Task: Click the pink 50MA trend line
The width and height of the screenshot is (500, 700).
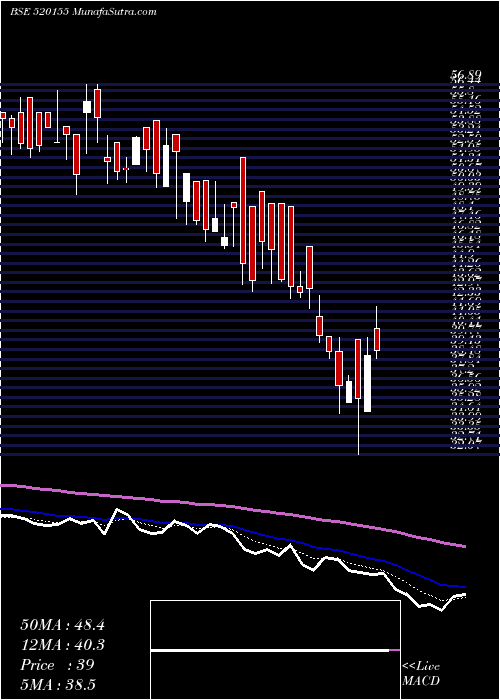Action: tap(232, 506)
